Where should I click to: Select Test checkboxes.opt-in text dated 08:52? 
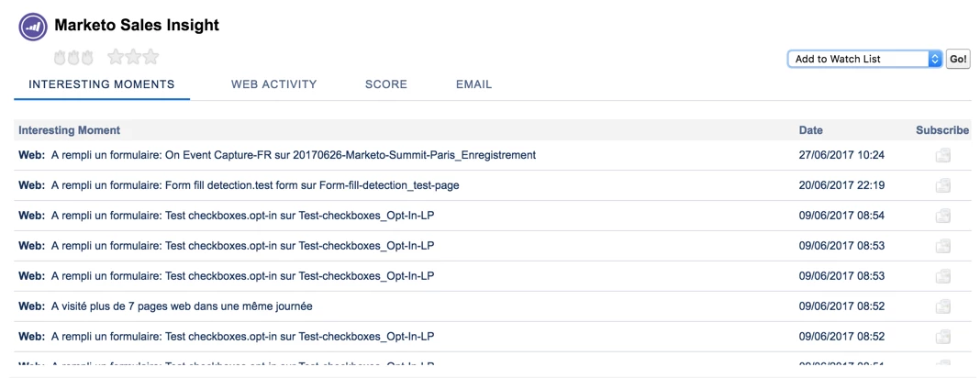(242, 336)
